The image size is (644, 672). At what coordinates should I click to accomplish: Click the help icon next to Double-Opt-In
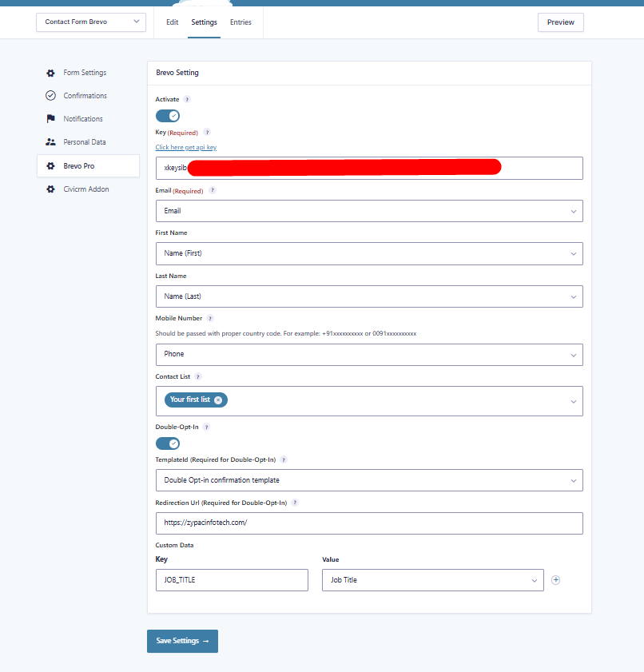(206, 427)
